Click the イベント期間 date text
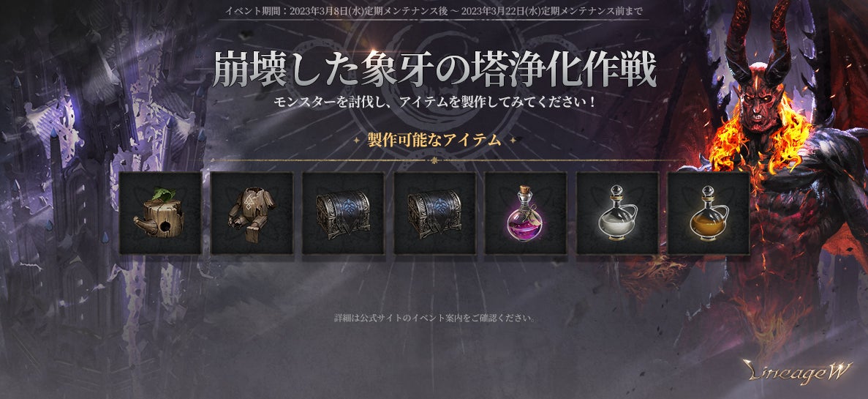 434,11
